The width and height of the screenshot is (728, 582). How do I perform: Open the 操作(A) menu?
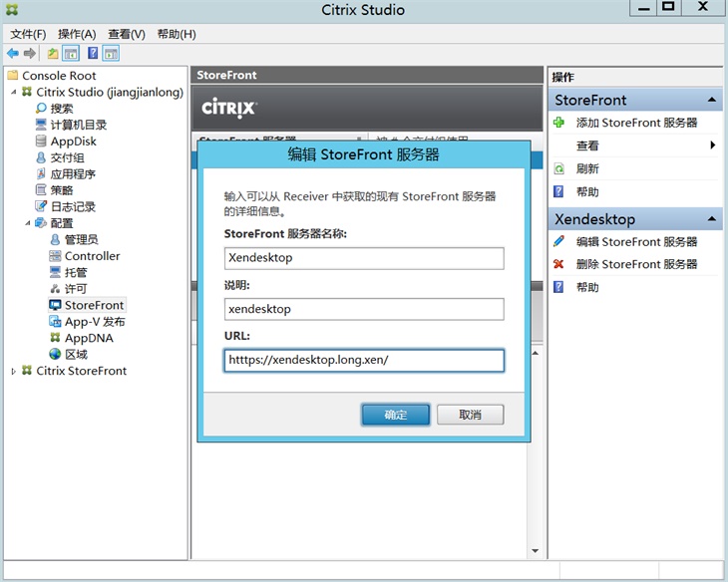(x=77, y=34)
